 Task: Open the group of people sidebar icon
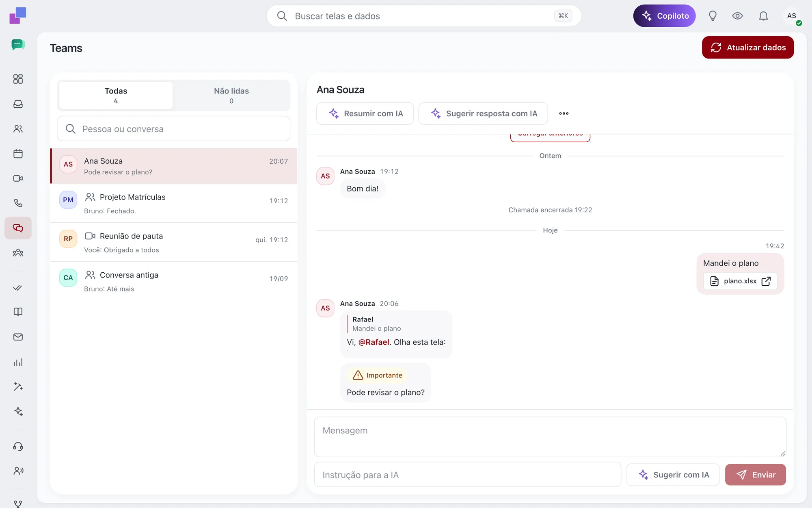pos(18,253)
